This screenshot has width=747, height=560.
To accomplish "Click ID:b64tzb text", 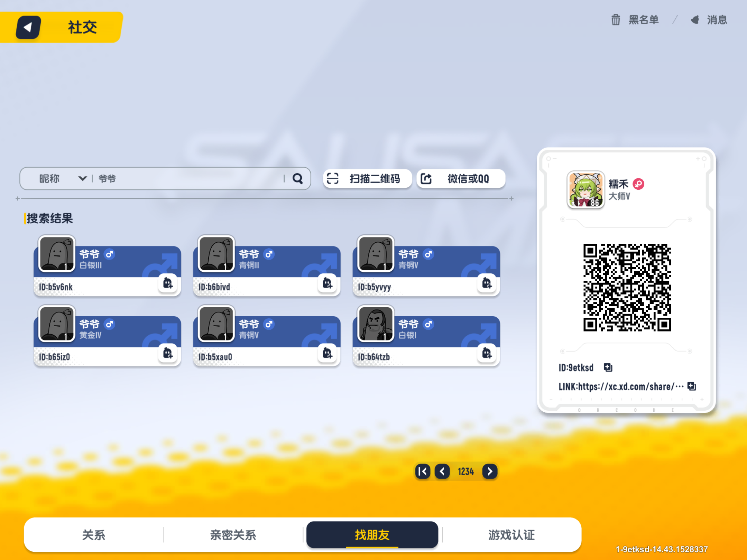I will pos(373,357).
